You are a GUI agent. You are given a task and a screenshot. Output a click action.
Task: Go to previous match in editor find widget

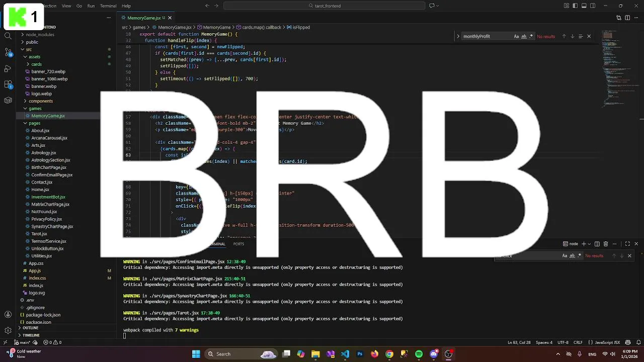point(564,36)
